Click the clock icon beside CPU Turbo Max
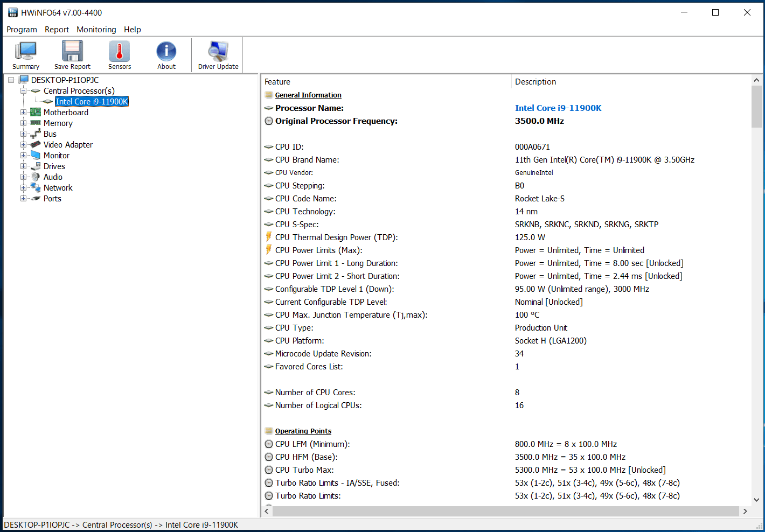 click(x=269, y=470)
